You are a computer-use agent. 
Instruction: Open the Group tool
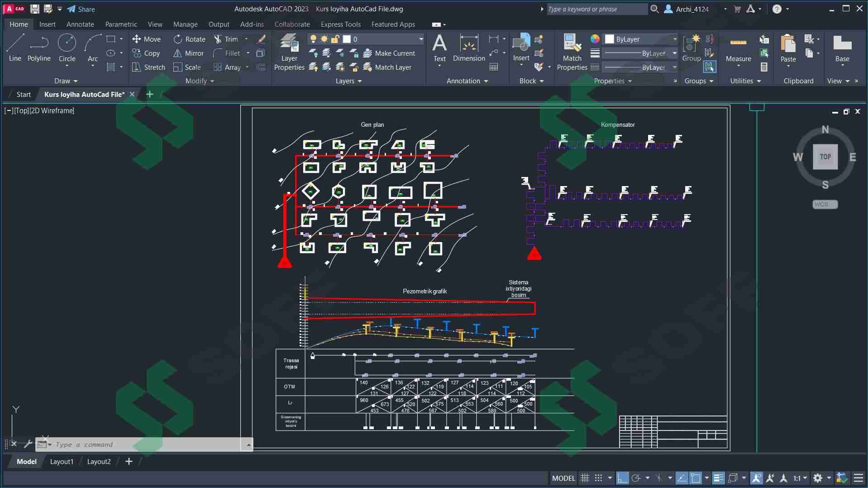tap(692, 48)
